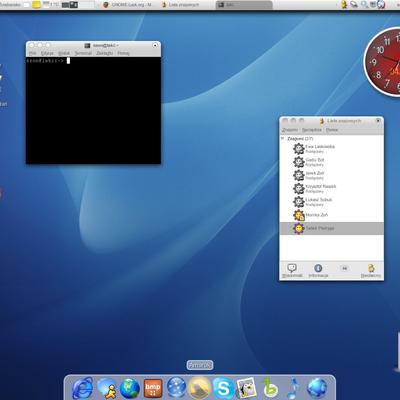Select contact Ewa in the buddy list

click(x=332, y=149)
